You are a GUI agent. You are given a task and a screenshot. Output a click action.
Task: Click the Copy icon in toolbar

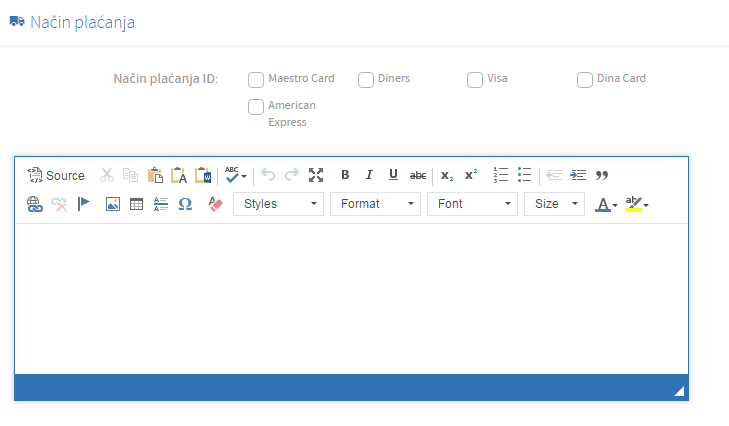point(131,175)
